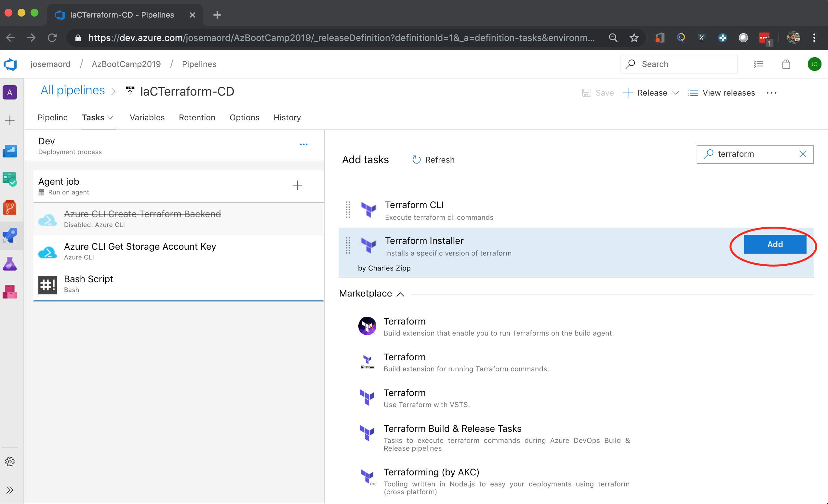Viewport: 828px width, 504px height.
Task: Switch to the History tab
Action: 287,118
